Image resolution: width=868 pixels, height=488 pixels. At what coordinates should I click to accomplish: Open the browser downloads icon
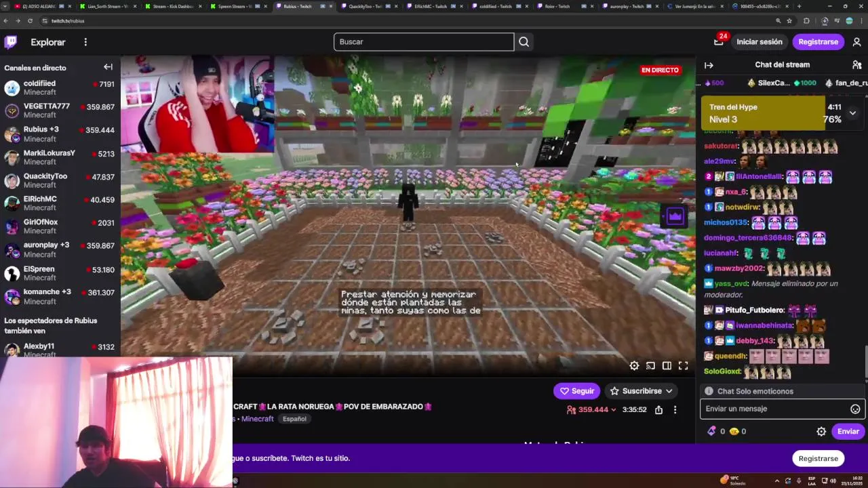coord(825,21)
